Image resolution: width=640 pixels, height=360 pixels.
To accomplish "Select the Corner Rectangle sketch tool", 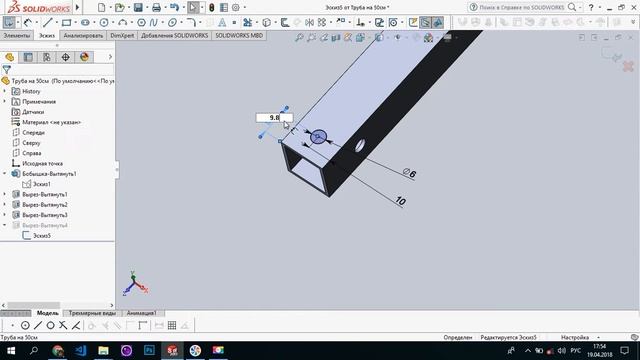I will (66, 22).
